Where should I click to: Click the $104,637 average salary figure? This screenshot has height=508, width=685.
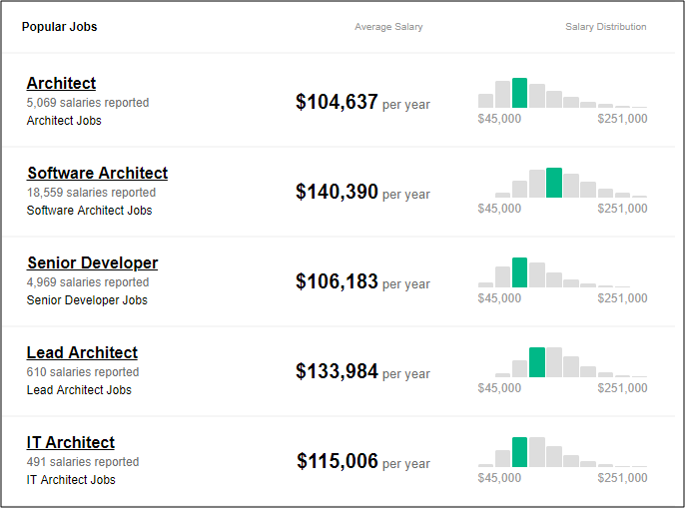point(337,102)
